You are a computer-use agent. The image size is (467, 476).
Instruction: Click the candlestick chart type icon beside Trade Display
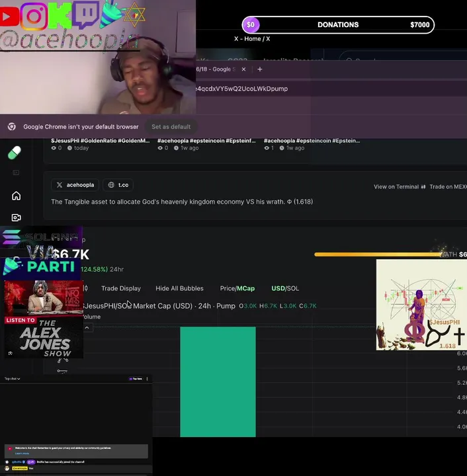tap(85, 288)
